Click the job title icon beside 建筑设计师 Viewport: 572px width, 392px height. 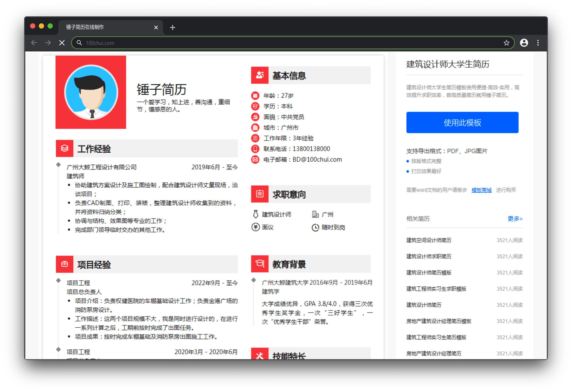(x=255, y=214)
